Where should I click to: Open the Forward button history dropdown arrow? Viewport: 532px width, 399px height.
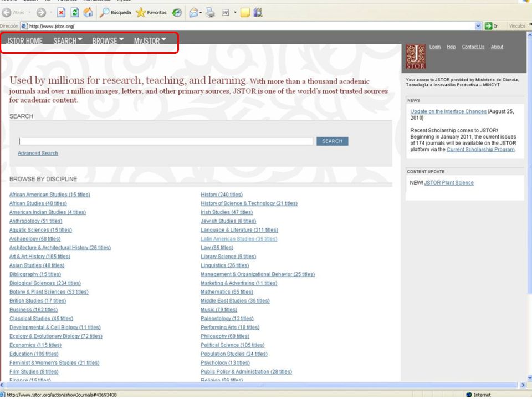coord(51,13)
